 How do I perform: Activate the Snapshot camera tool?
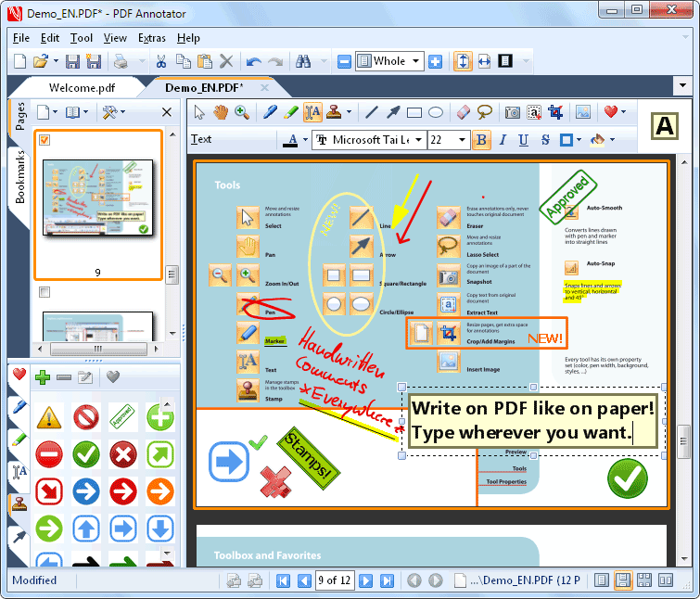click(513, 112)
